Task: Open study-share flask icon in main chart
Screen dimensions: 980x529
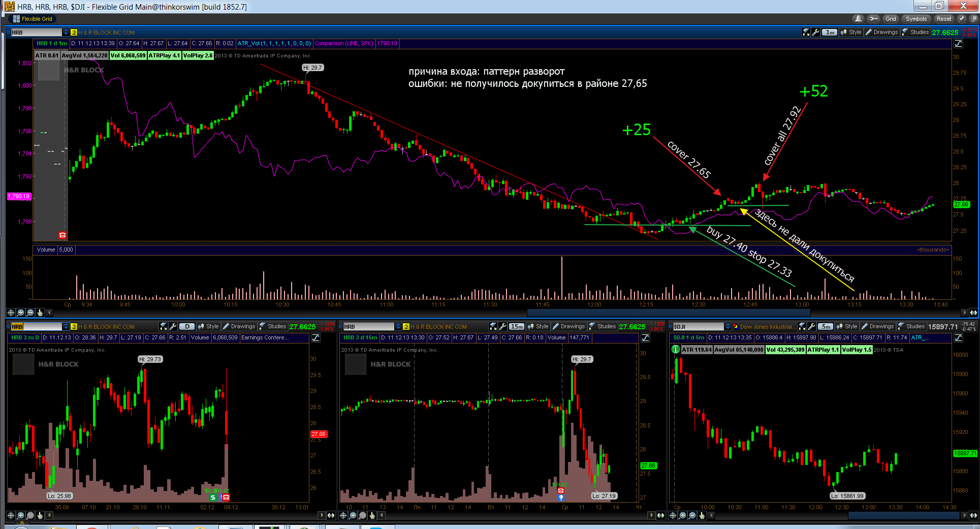Action: point(806,32)
